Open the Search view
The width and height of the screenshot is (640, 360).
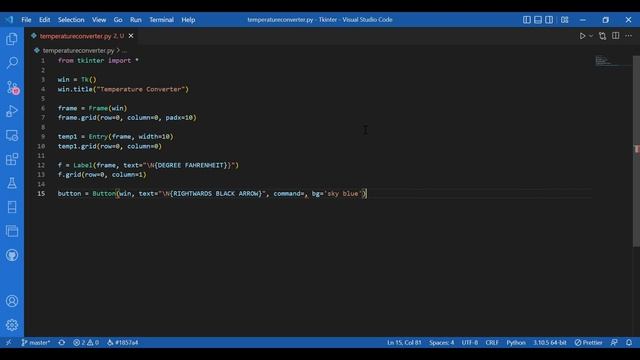tap(12, 62)
